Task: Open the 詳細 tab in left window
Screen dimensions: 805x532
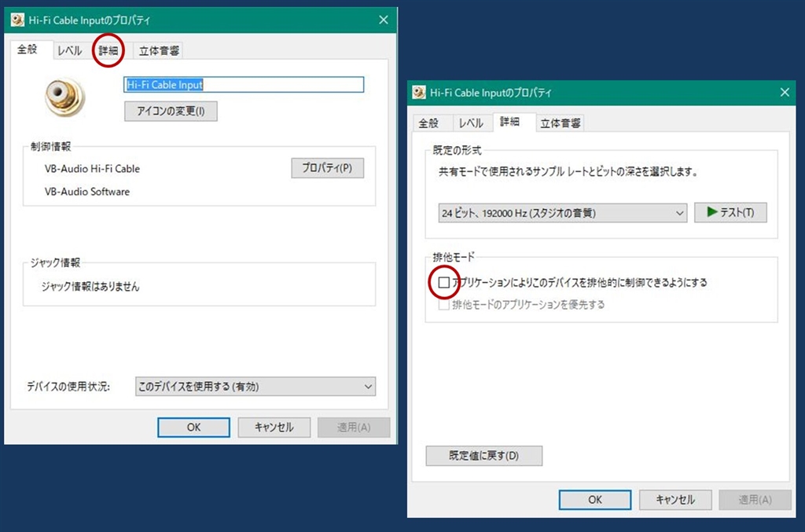Action: (108, 50)
